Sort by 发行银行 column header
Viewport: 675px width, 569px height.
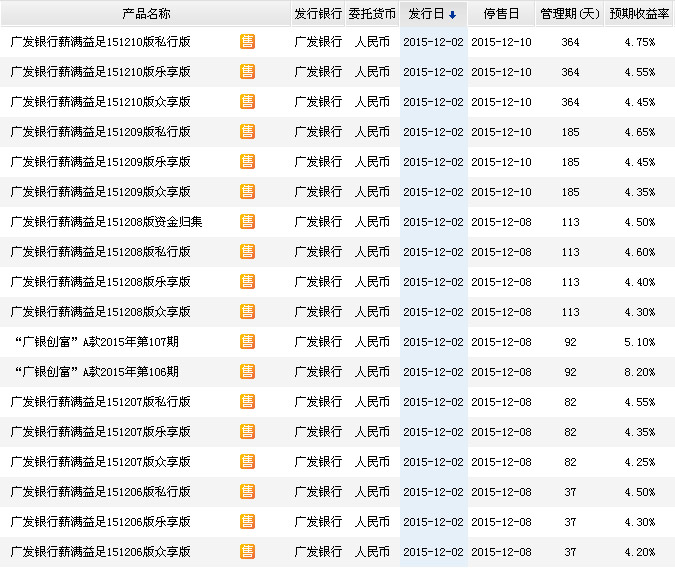318,14
